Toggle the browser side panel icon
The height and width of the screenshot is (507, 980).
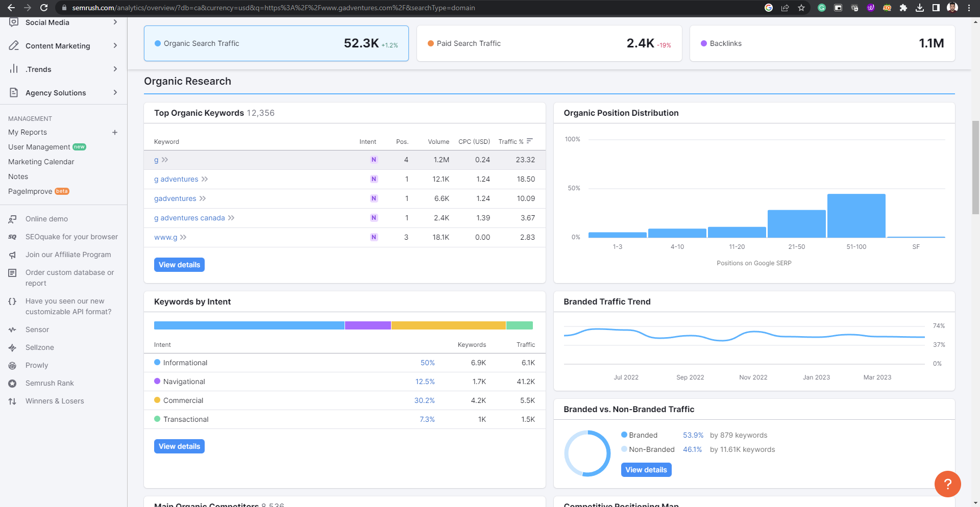coord(936,8)
